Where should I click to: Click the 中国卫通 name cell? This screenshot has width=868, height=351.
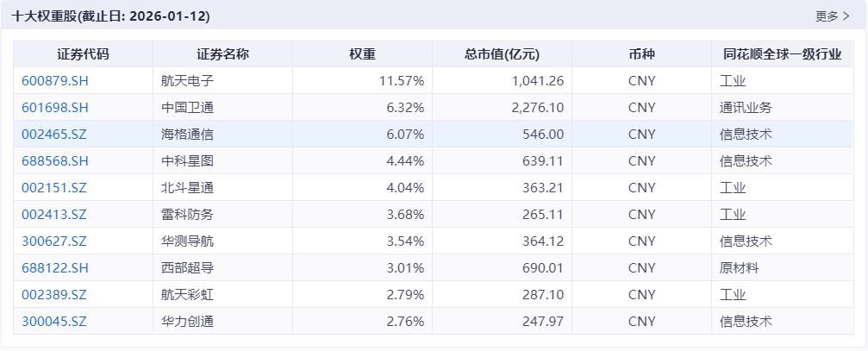(x=187, y=108)
